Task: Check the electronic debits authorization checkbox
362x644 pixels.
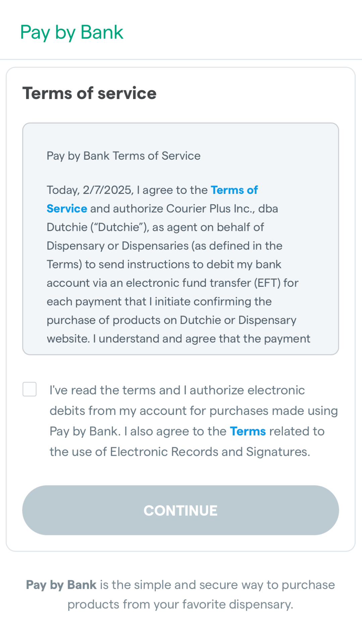Action: coord(29,389)
